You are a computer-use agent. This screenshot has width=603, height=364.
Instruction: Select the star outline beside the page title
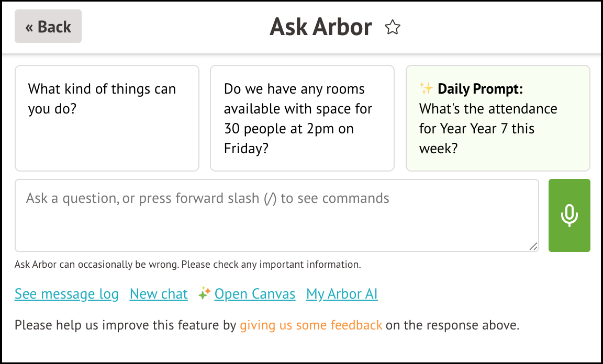coord(393,27)
